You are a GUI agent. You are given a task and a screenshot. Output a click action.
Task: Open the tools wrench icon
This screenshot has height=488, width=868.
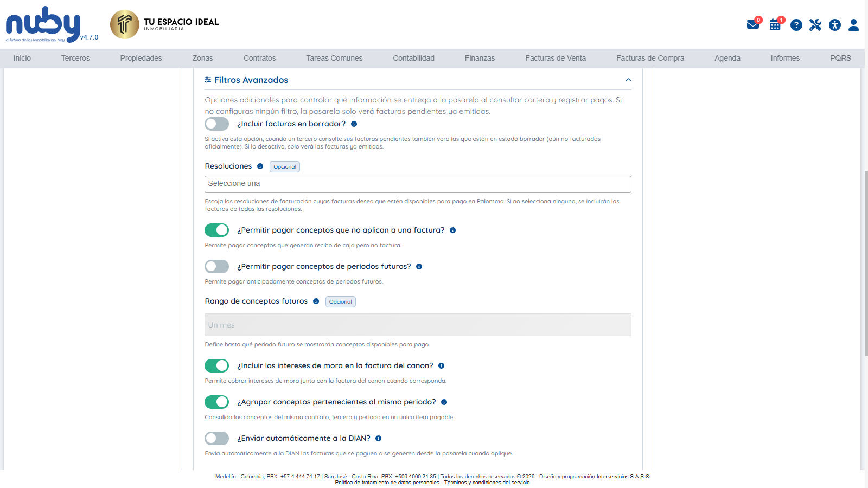point(815,25)
